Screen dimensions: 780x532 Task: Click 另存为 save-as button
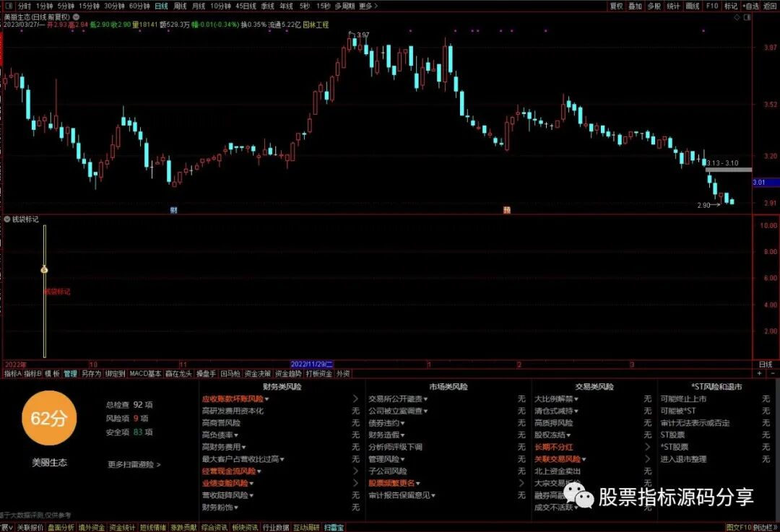tap(92, 373)
